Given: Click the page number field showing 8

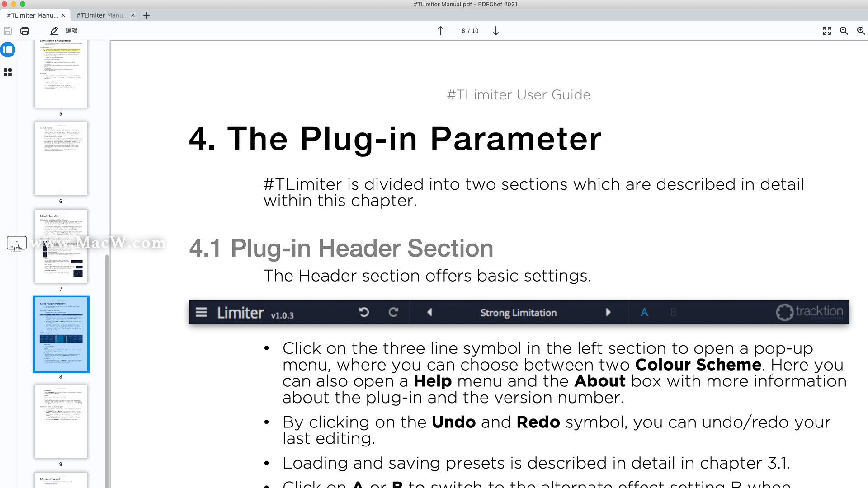Looking at the screenshot, I should [x=463, y=31].
